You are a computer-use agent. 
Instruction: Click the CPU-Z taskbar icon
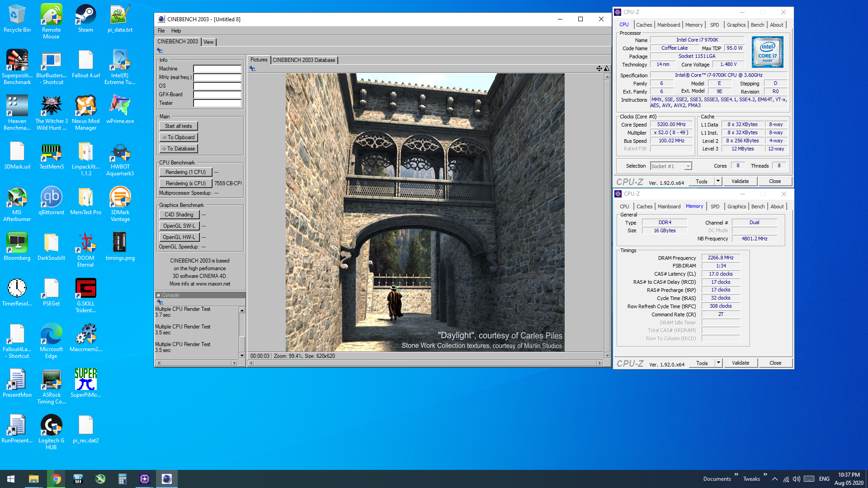tap(145, 479)
